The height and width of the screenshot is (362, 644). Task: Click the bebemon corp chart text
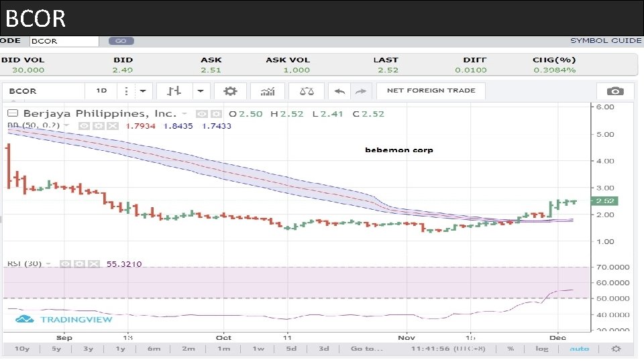point(398,150)
